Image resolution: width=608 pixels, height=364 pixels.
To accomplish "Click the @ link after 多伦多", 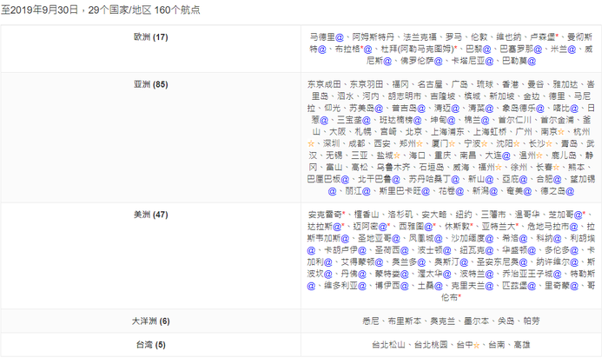I will coord(574,251).
